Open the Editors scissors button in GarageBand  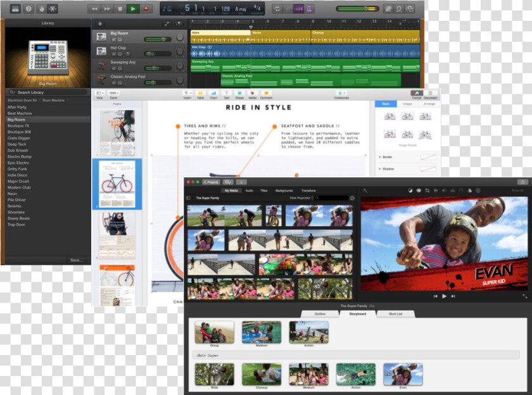coord(53,9)
